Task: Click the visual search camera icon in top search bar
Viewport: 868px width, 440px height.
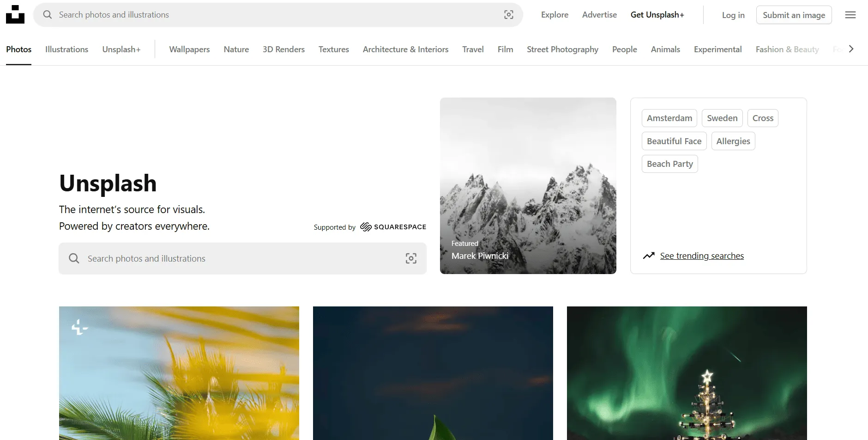Action: (x=508, y=14)
